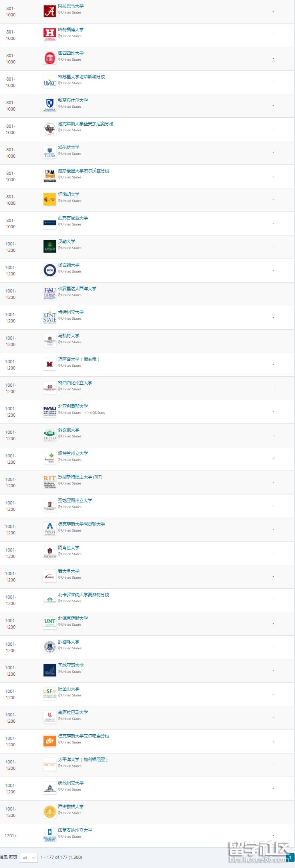Open the 密西西比大学 university link
This screenshot has width=295, height=868.
(71, 53)
